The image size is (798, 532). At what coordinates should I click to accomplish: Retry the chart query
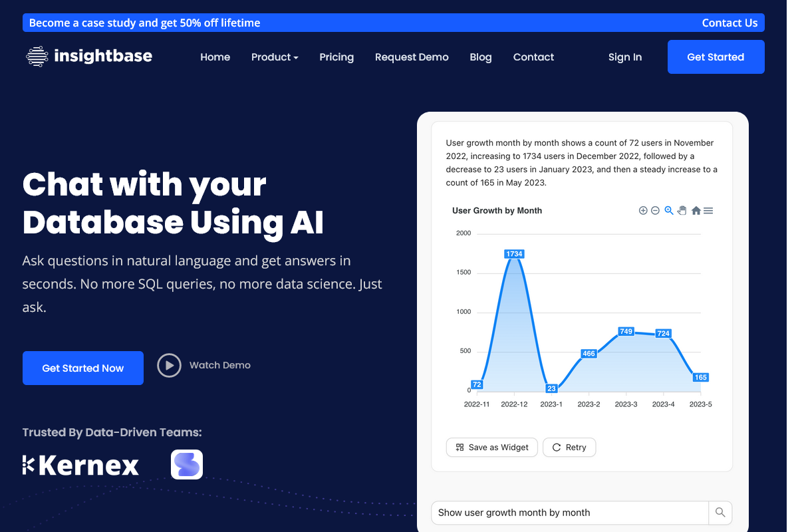569,447
